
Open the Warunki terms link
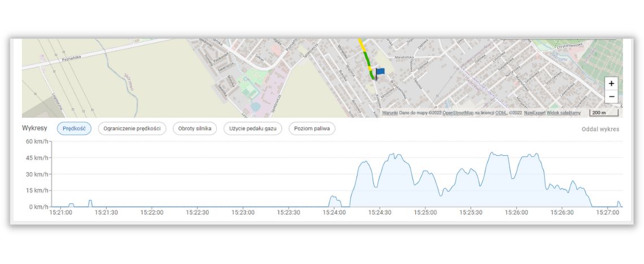click(x=390, y=113)
